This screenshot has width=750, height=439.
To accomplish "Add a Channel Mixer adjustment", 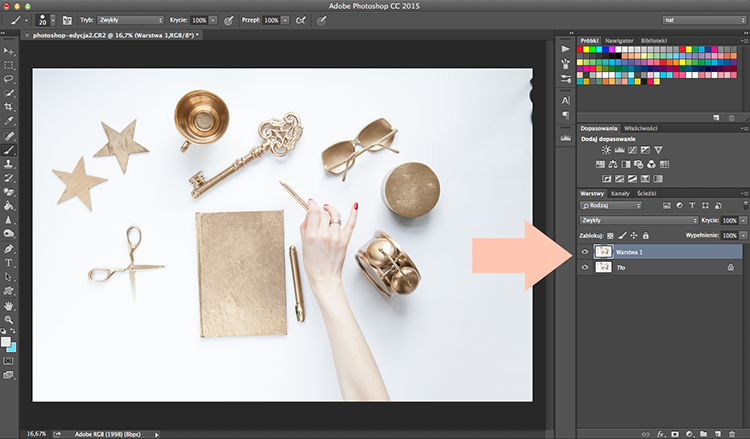I will pyautogui.click(x=651, y=165).
